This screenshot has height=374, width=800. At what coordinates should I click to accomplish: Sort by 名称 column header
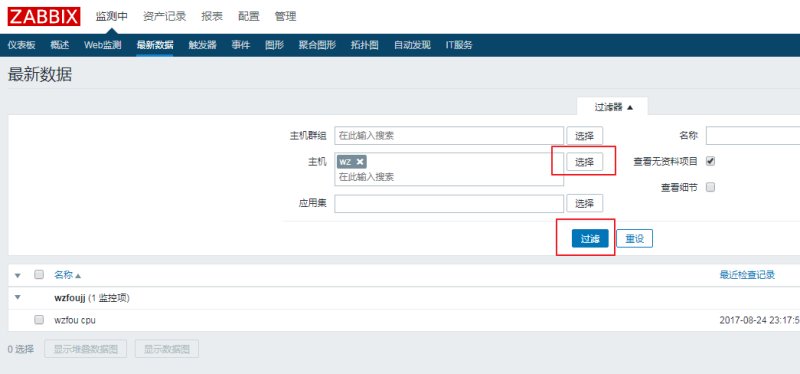click(x=67, y=275)
